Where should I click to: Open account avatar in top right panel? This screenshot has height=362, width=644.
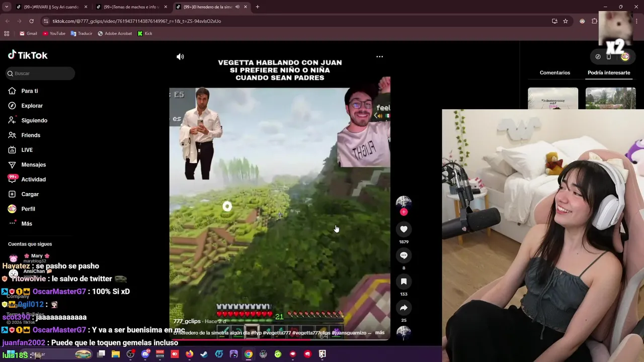tap(625, 56)
